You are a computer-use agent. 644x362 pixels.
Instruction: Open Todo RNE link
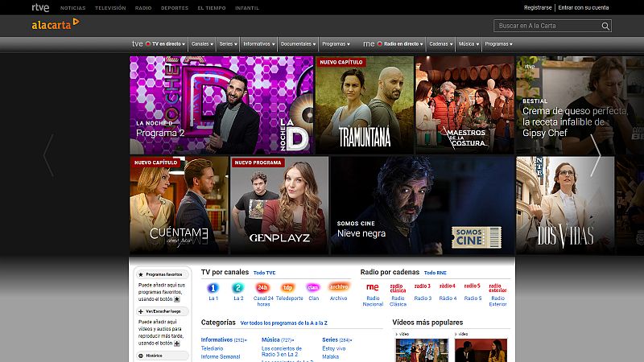point(435,273)
